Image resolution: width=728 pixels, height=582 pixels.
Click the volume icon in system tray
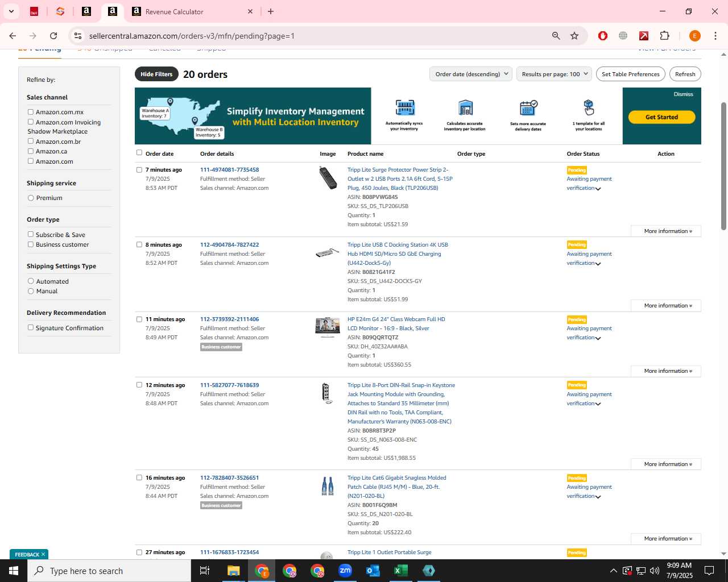tap(655, 571)
